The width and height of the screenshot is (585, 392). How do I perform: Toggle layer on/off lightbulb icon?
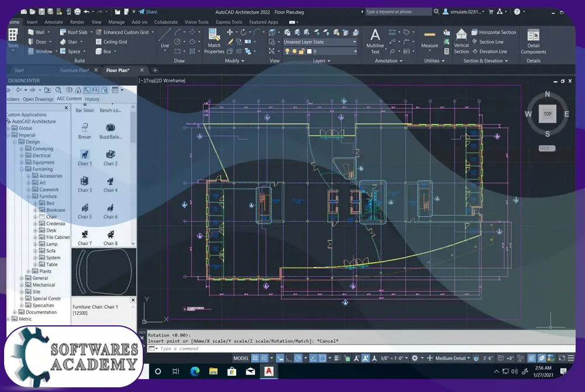287,51
